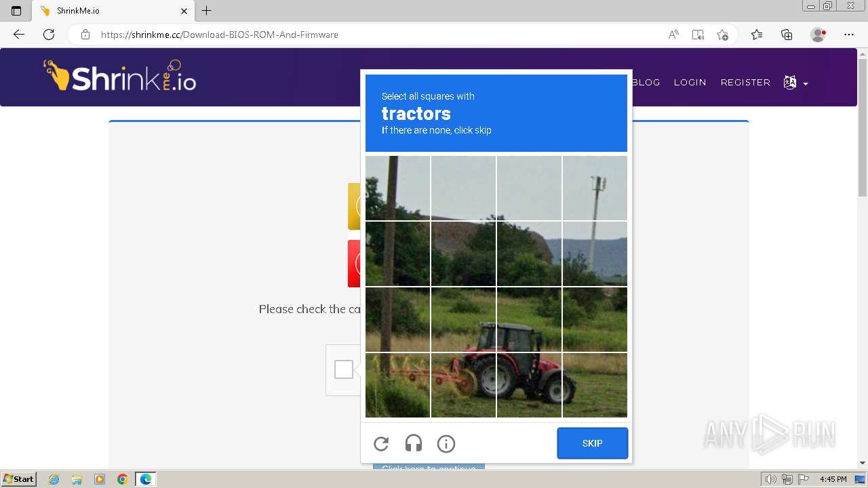The height and width of the screenshot is (488, 868).
Task: Click the address bar URL
Action: (x=220, y=35)
